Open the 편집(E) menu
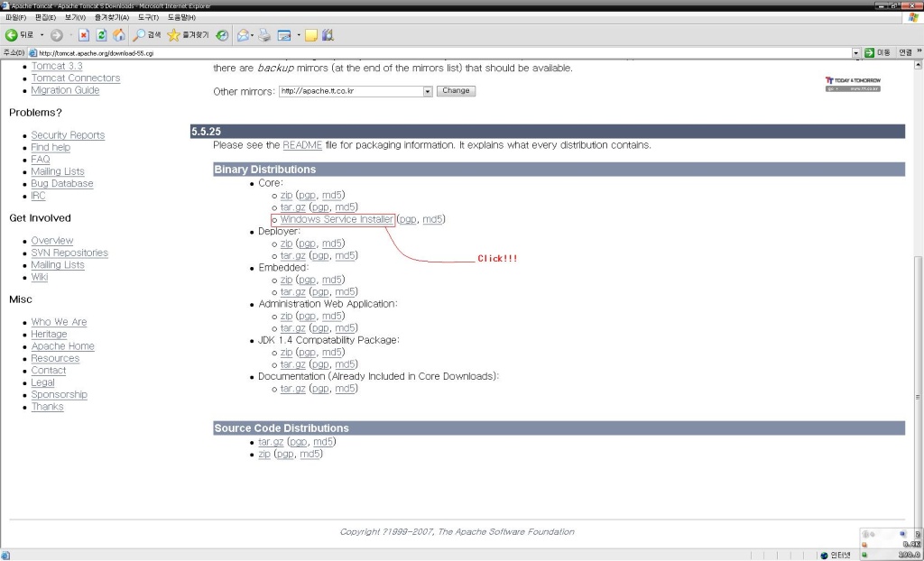 45,18
